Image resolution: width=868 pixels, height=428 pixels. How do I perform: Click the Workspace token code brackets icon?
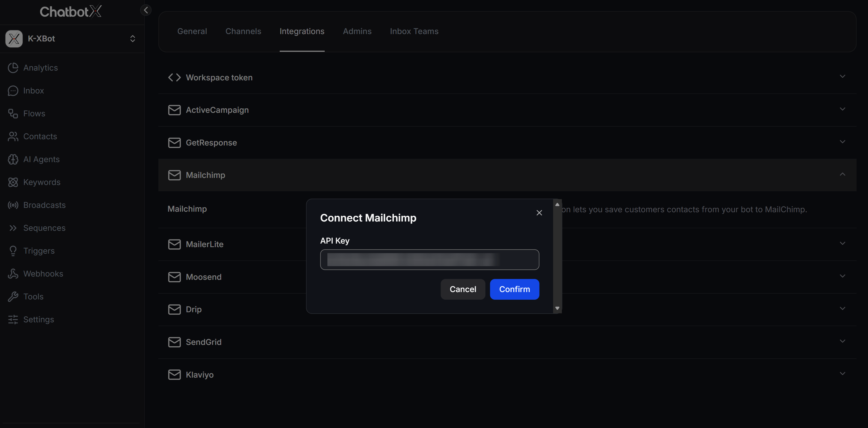(x=174, y=77)
